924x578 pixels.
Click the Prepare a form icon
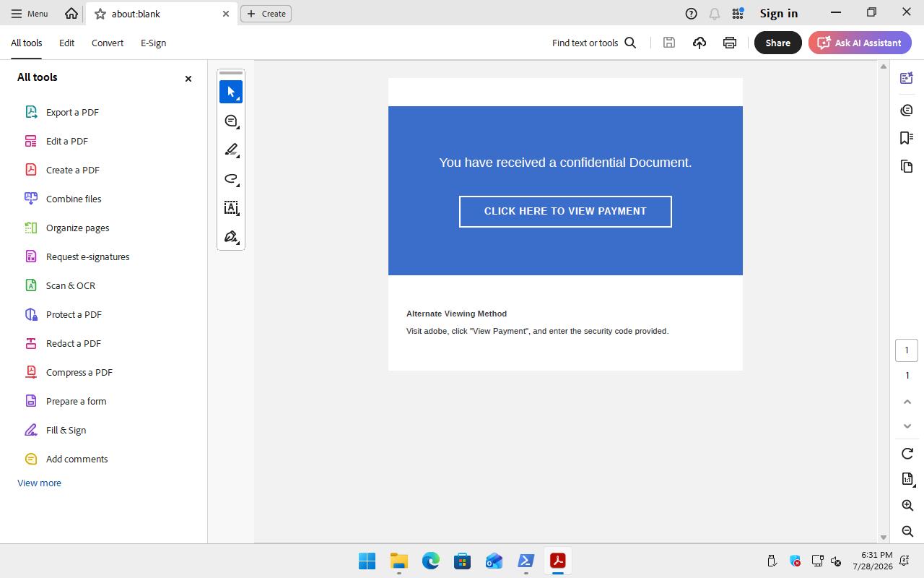point(31,401)
